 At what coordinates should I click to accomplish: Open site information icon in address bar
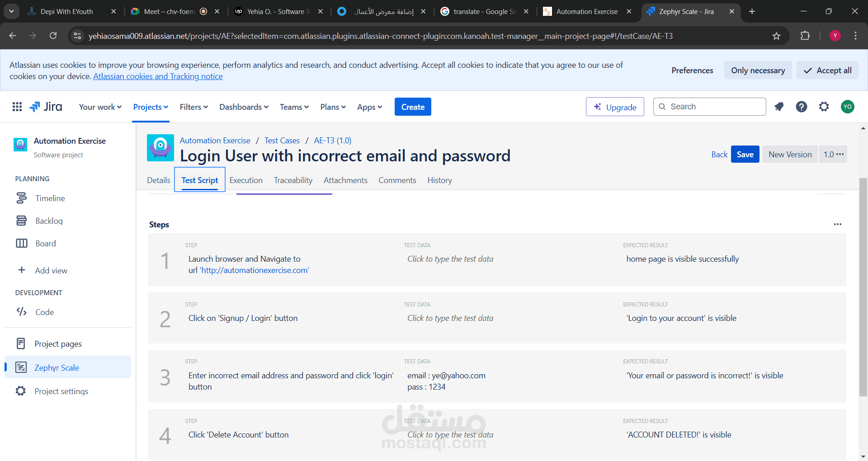coord(78,36)
